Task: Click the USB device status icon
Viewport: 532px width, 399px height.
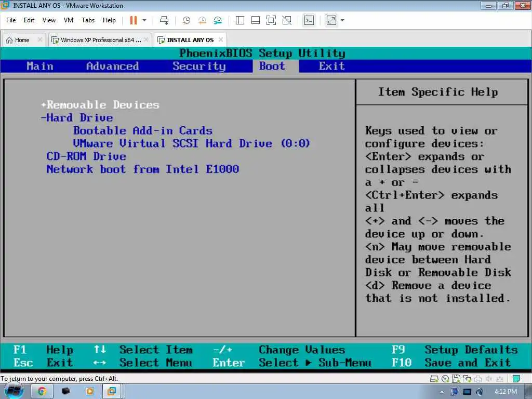Action: 499,379
